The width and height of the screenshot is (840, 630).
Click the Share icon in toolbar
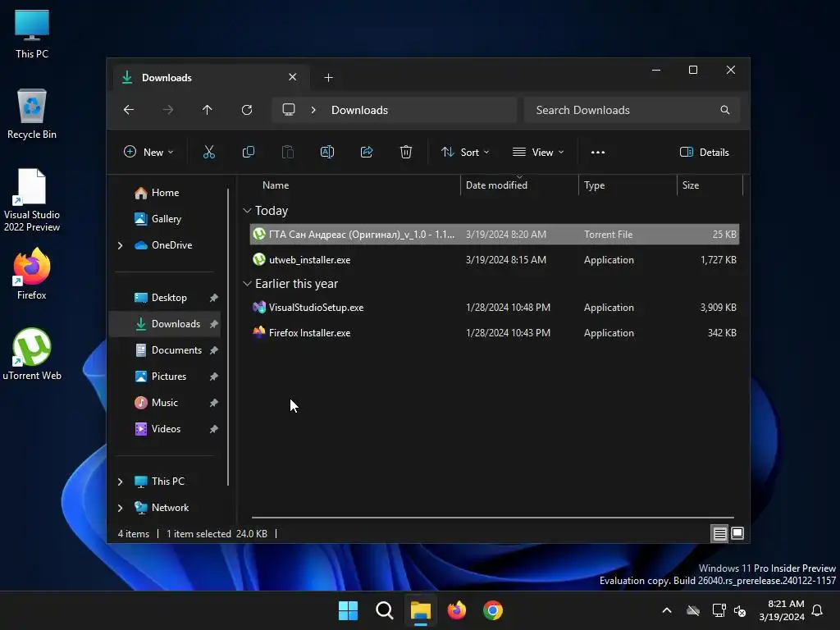coord(367,152)
